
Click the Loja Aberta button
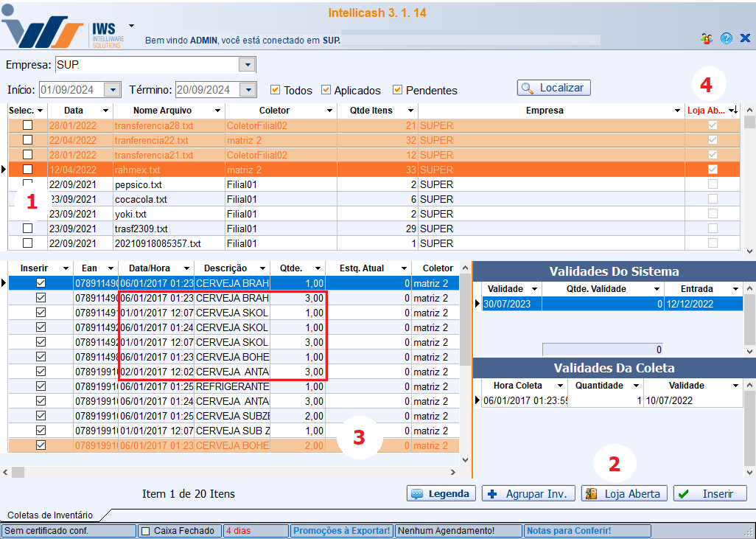[x=624, y=493]
